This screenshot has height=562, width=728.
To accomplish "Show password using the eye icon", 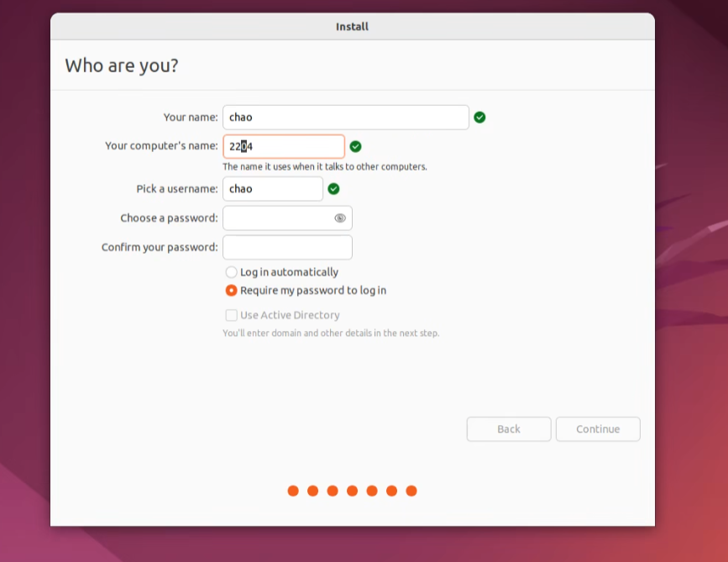I will [x=340, y=218].
